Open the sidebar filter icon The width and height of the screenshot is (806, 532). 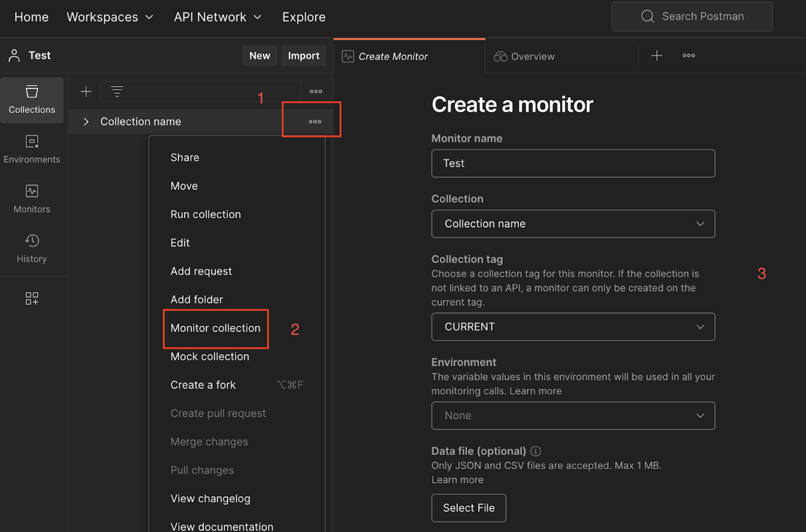coord(116,91)
